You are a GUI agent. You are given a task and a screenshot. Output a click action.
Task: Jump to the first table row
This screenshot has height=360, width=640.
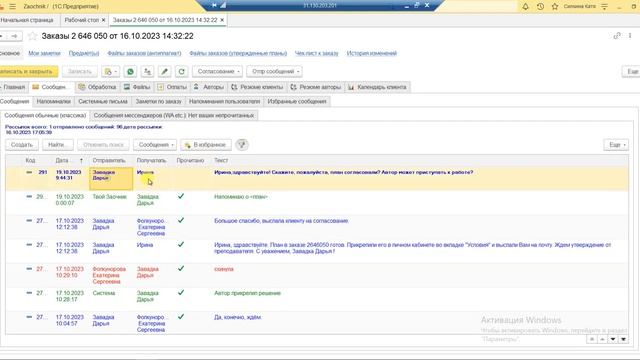pos(592,339)
